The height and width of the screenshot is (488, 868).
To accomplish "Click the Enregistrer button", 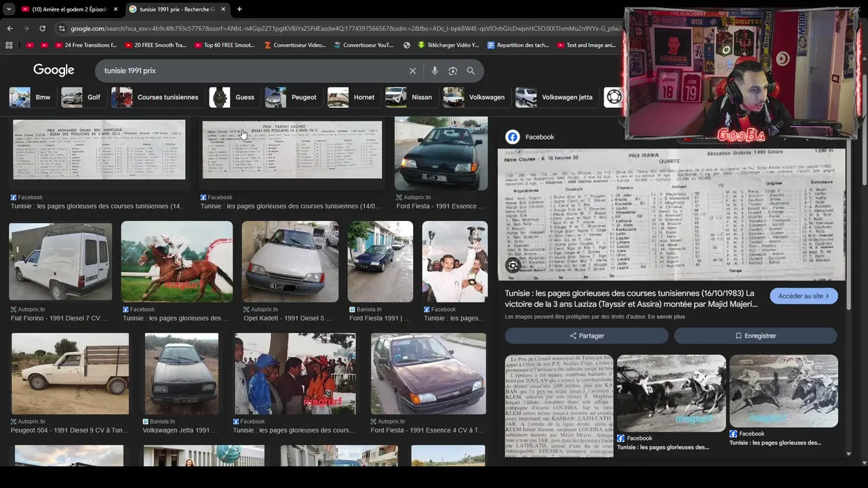I will click(755, 335).
